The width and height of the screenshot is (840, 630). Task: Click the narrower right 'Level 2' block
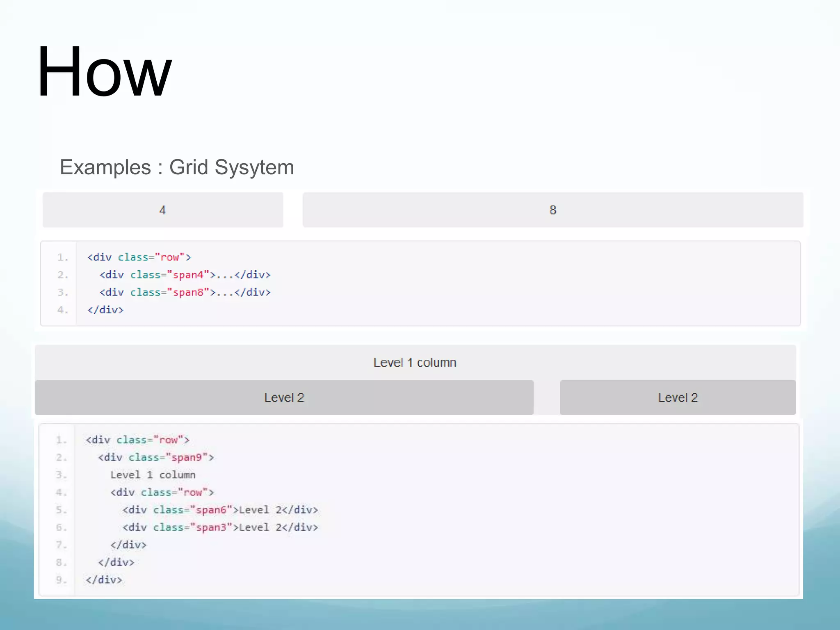678,397
